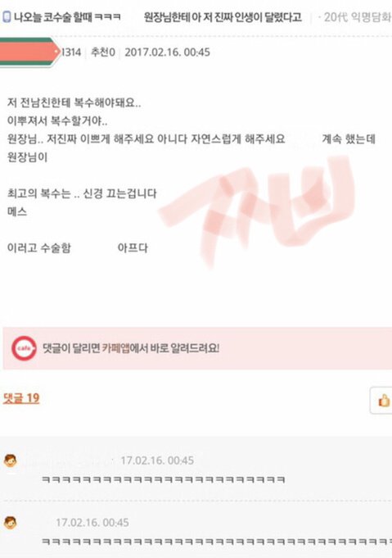Expand the 댓글 19 comments link
Screen dimensions: 392x558
(x=21, y=398)
